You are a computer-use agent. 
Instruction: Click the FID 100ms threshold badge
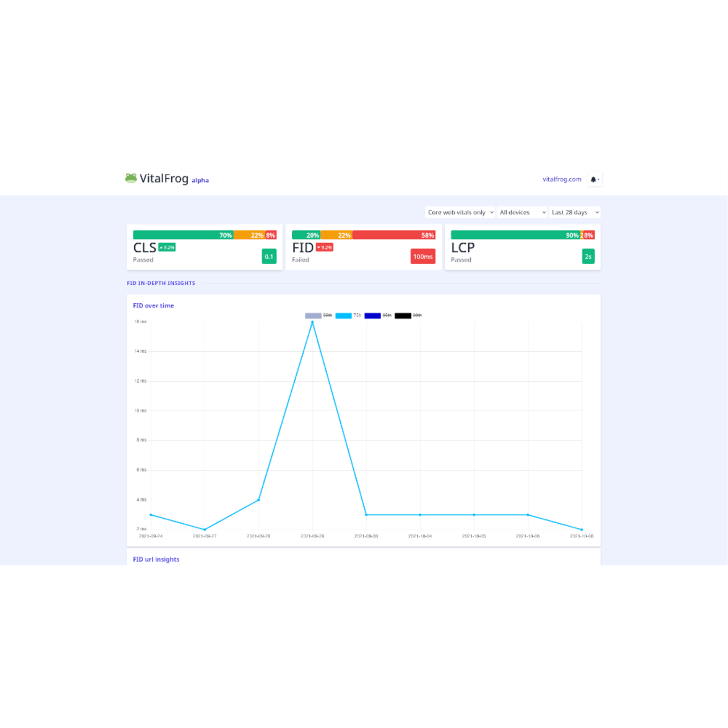tap(423, 257)
